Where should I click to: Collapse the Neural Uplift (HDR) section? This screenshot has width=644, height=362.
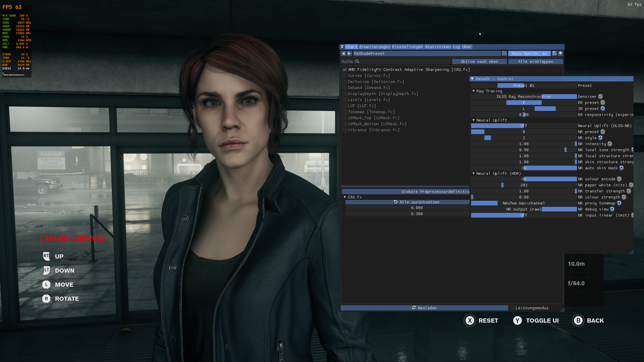(473, 173)
